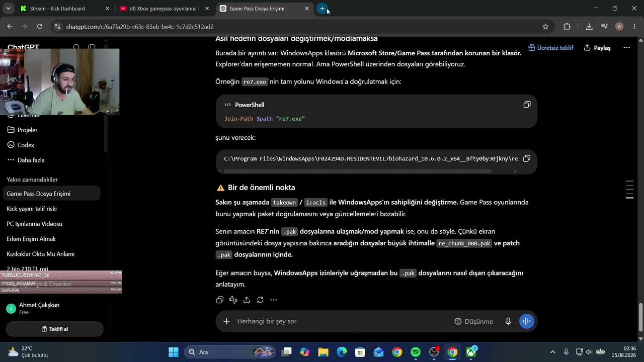Reload the current page

[x=40, y=27]
